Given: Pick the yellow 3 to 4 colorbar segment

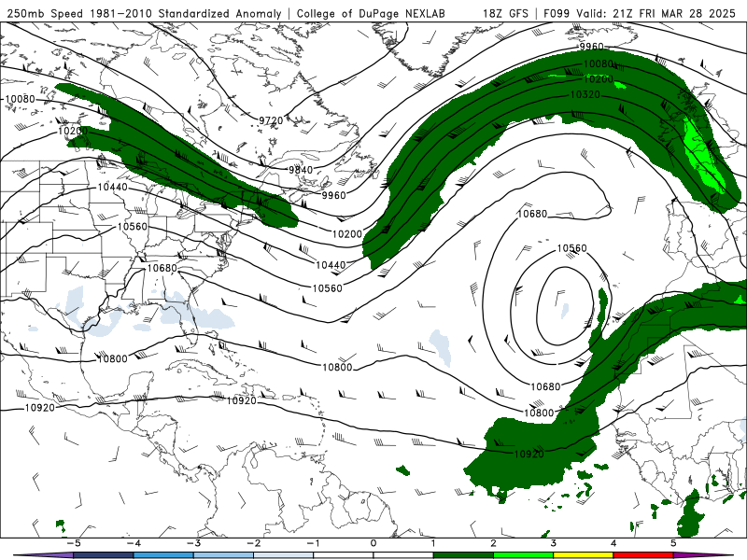Looking at the screenshot, I should pos(583,555).
